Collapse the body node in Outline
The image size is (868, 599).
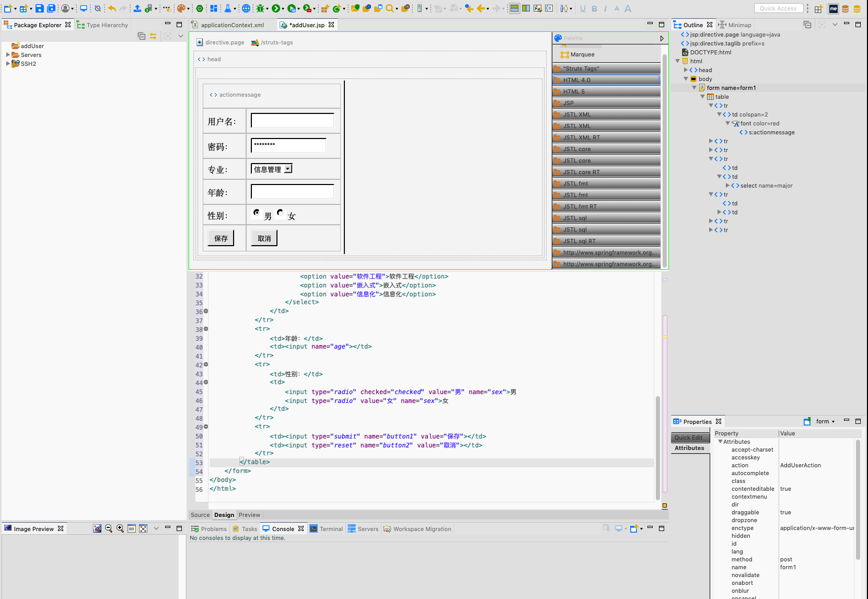coord(686,79)
